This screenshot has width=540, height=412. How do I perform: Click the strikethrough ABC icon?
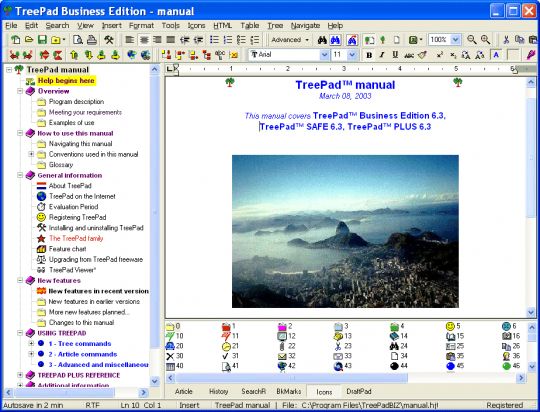coord(409,55)
